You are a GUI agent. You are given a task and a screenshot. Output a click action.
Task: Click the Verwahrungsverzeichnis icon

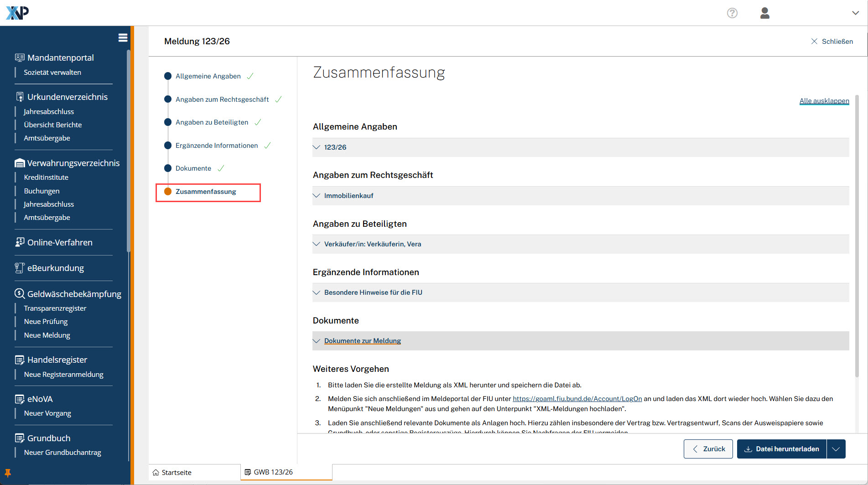coord(20,163)
